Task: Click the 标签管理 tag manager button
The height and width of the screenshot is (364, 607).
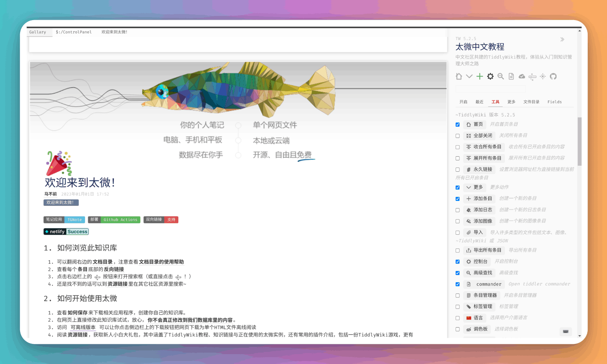Action: (x=479, y=306)
